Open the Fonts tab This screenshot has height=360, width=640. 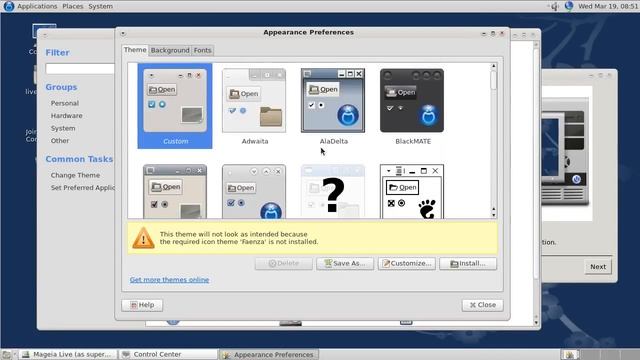pyautogui.click(x=202, y=50)
